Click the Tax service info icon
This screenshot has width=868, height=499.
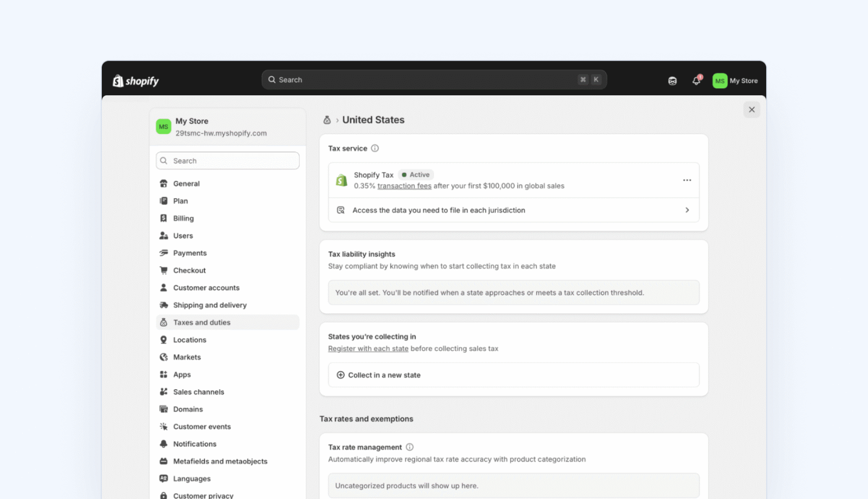pos(374,148)
